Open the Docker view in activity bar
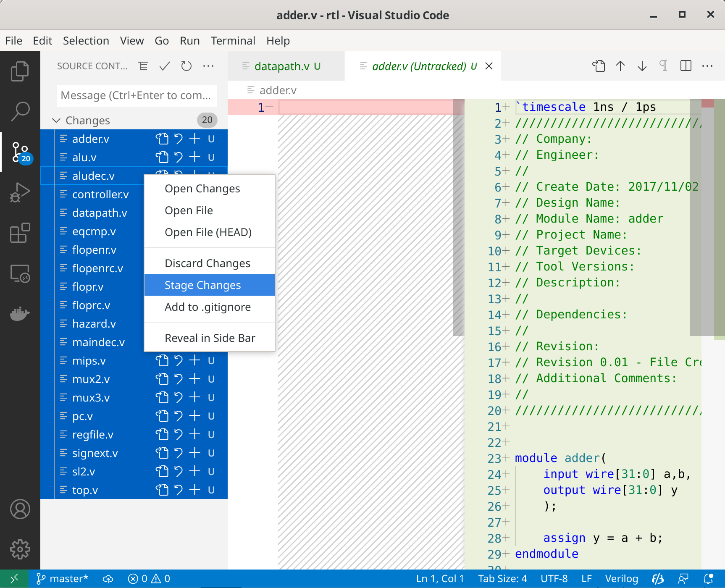This screenshot has height=588, width=725. pos(20,313)
